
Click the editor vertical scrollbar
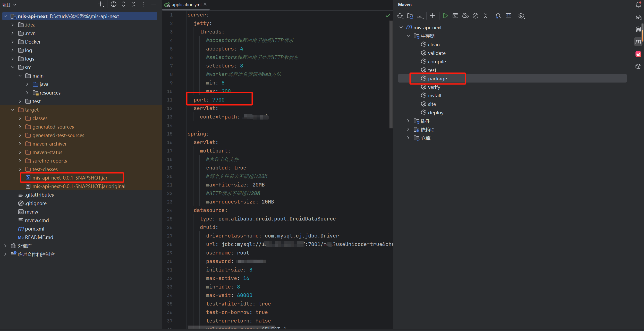[x=391, y=75]
